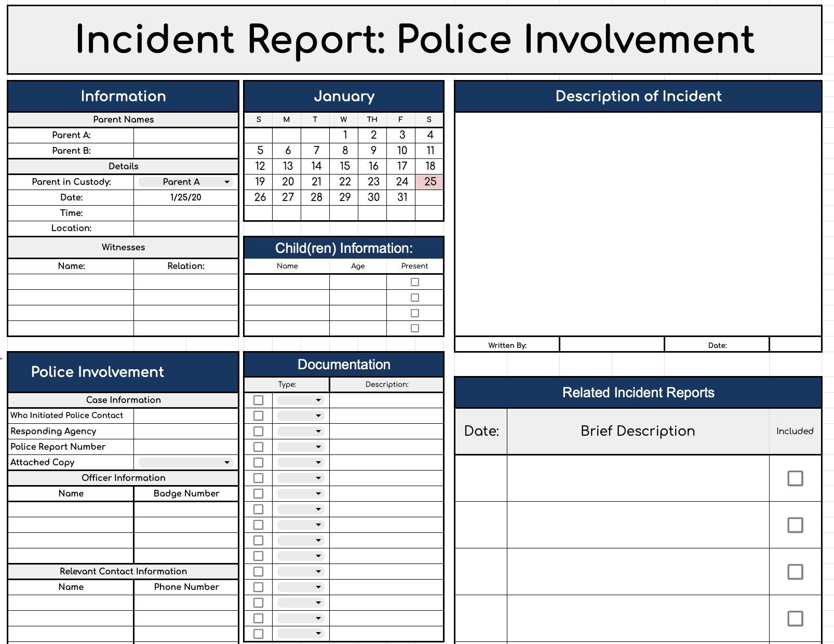The image size is (834, 644).
Task: Click the large Description of Incident text area
Action: tap(638, 224)
